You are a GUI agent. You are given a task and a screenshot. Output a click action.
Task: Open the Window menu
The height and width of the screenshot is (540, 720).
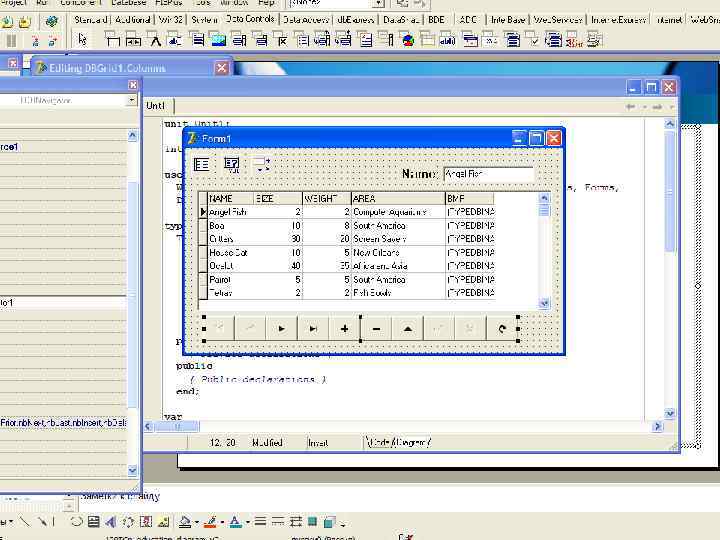234,3
